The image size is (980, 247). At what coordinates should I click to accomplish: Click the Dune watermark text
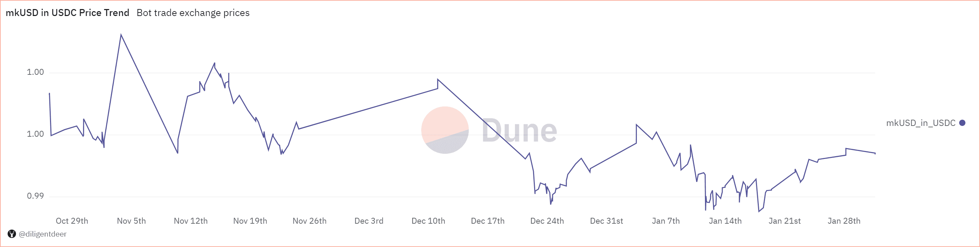tap(519, 131)
